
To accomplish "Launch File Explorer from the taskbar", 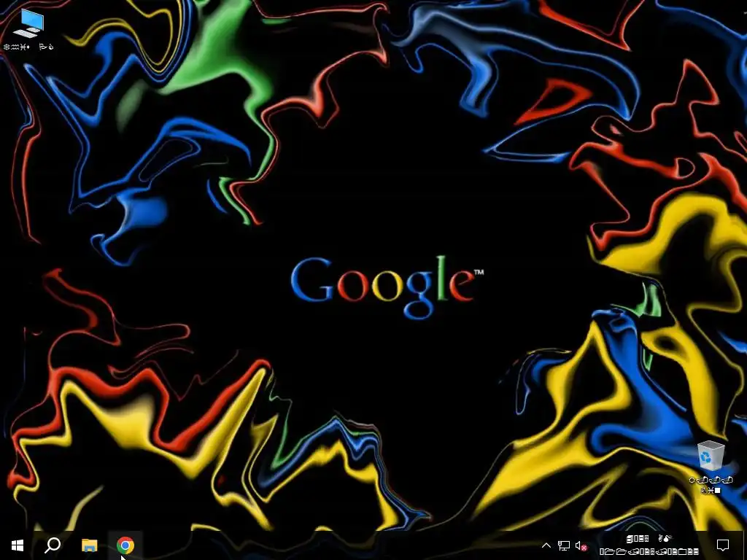I will [x=89, y=545].
